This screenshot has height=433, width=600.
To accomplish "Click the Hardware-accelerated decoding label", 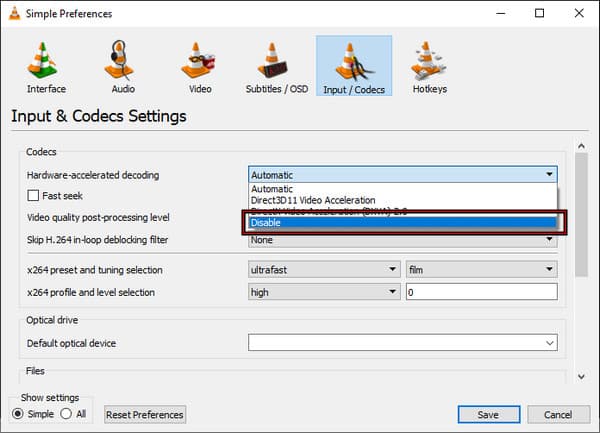I will click(93, 175).
